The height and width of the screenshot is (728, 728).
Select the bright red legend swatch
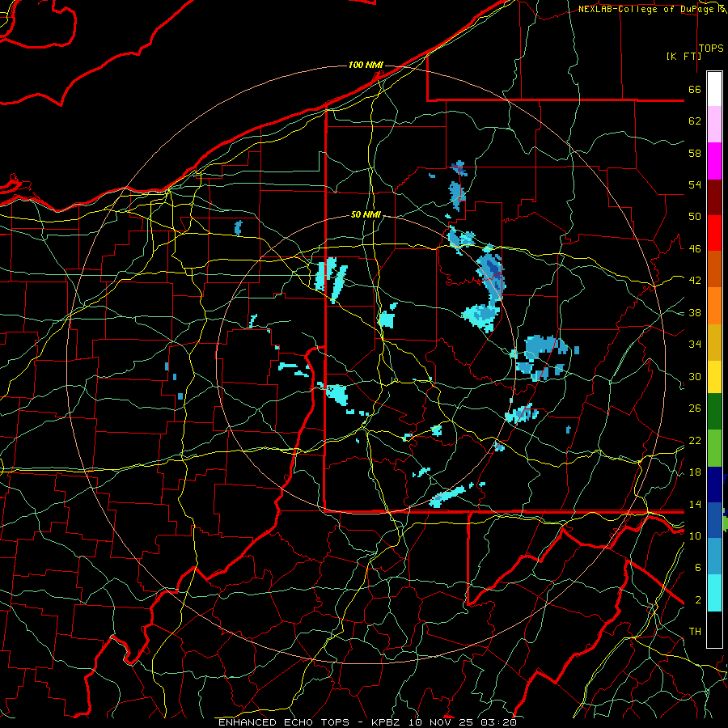point(714,233)
